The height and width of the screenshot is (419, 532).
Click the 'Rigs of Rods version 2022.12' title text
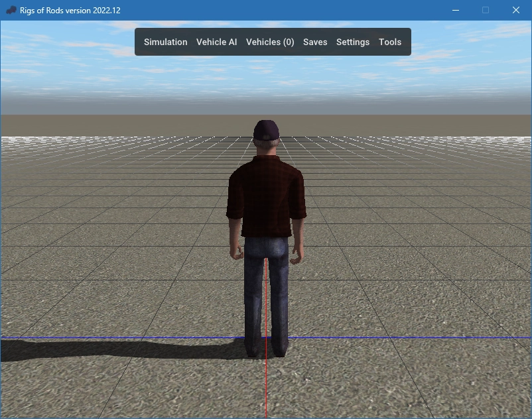[70, 11]
